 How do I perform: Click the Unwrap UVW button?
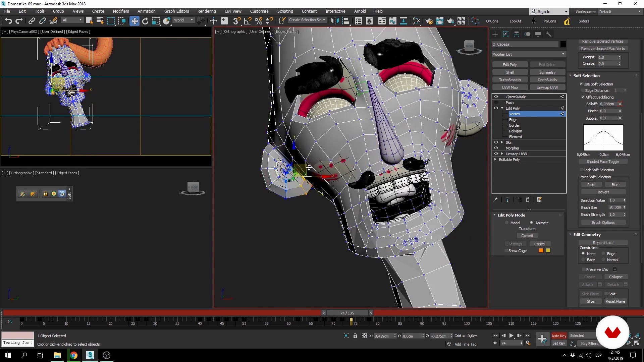(x=547, y=87)
